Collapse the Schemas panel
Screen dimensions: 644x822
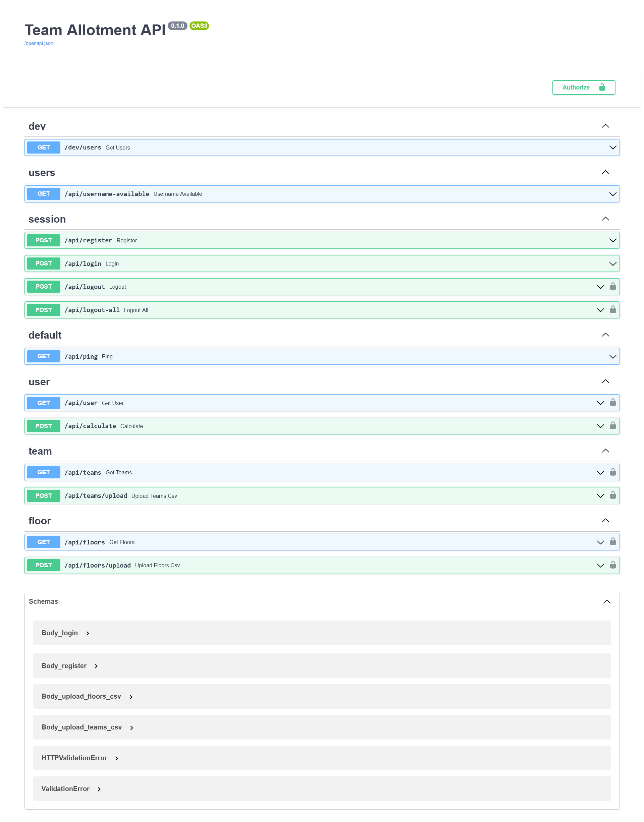(606, 601)
